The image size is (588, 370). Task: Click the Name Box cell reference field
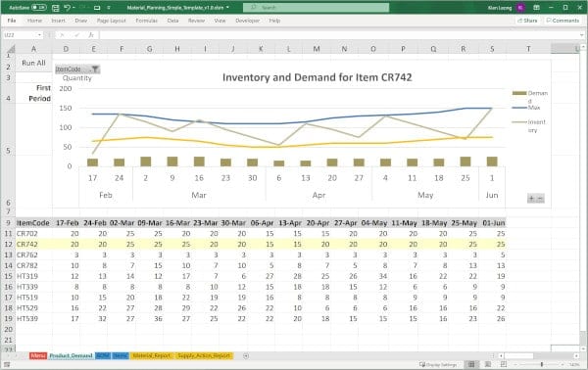pyautogui.click(x=20, y=35)
